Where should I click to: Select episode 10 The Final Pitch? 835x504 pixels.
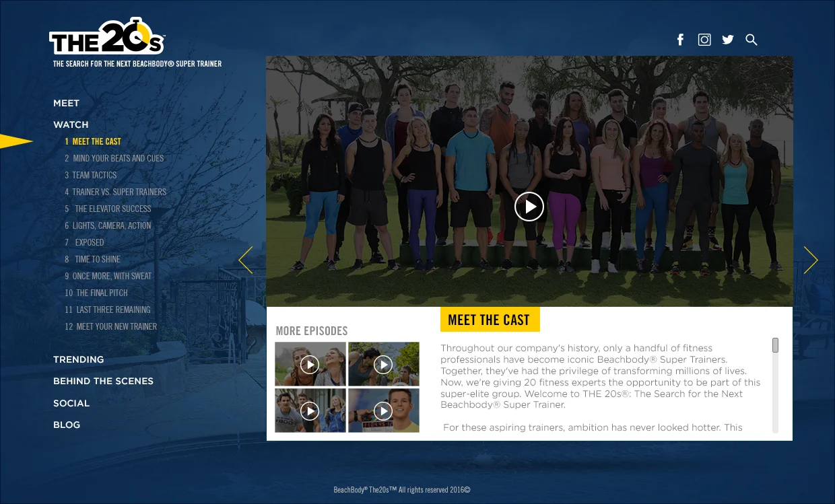point(96,293)
